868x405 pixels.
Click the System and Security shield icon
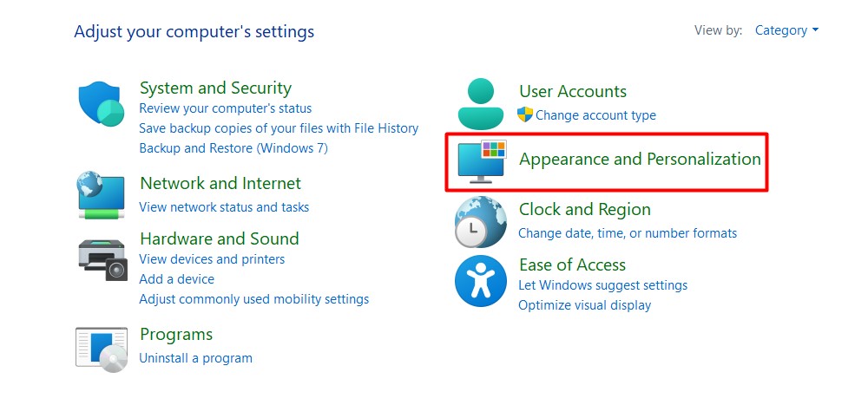102,105
